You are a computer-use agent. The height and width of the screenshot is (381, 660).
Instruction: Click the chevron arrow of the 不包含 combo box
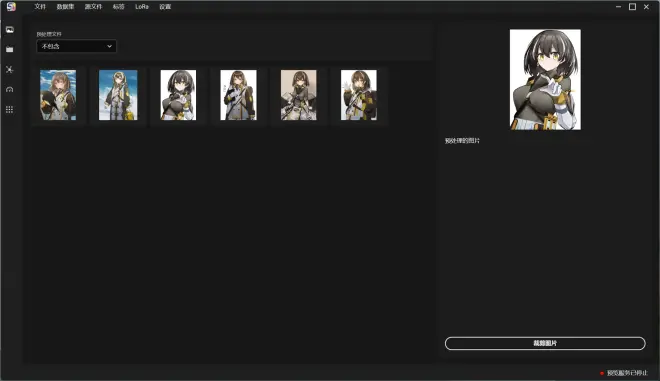[x=109, y=46]
